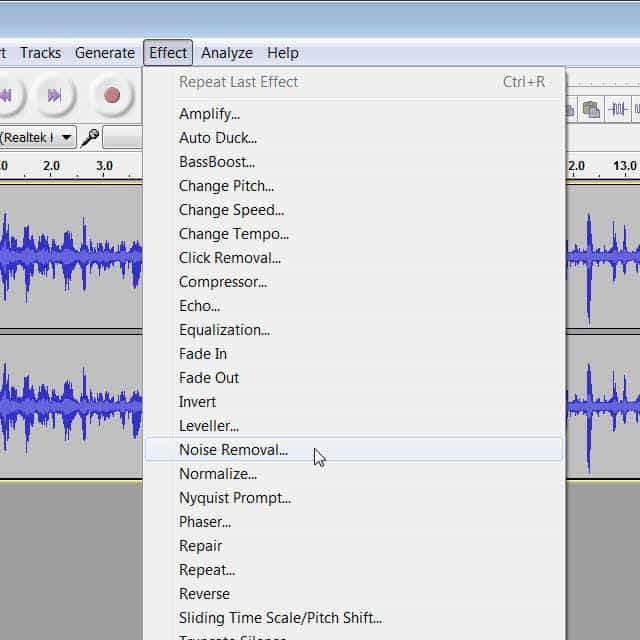The width and height of the screenshot is (640, 640).
Task: Apply the Fade Out effect
Action: tap(353, 378)
